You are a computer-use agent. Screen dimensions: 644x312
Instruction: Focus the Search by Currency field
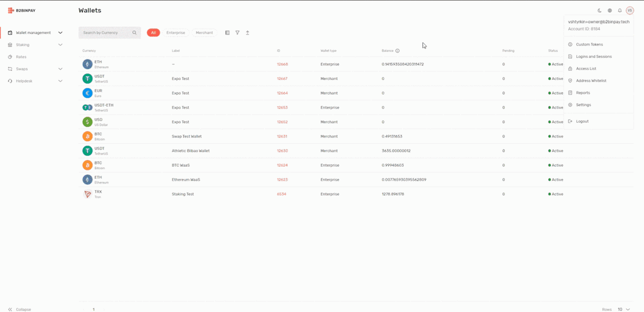point(109,32)
